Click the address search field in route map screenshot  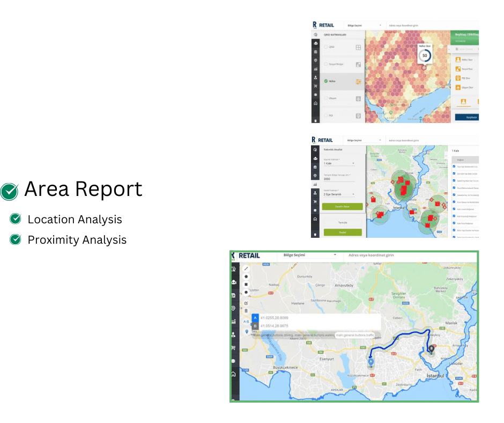point(411,255)
